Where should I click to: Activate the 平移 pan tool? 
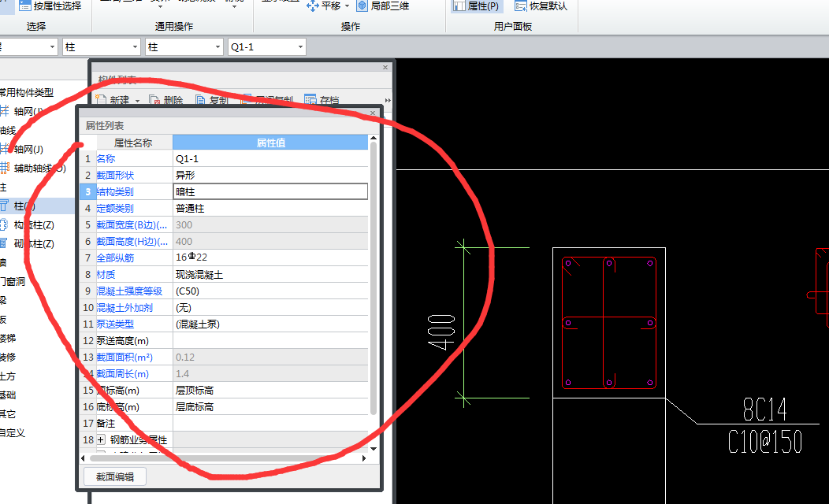coord(324,6)
